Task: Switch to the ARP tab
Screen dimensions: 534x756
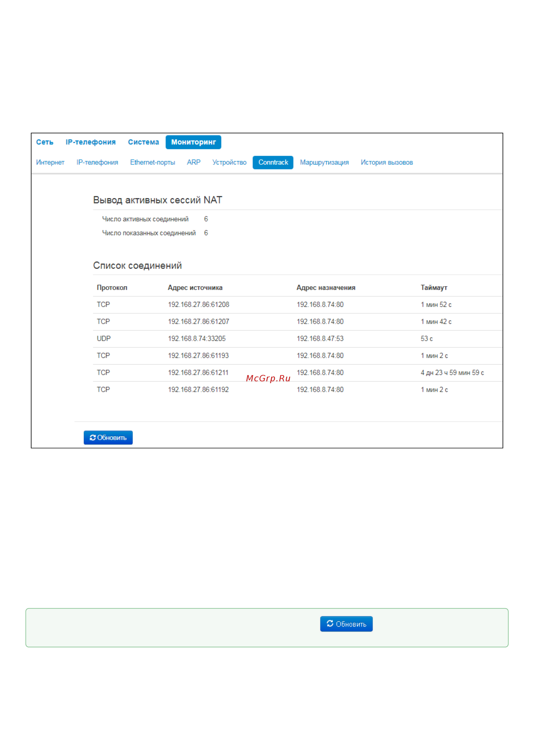Action: [x=194, y=162]
